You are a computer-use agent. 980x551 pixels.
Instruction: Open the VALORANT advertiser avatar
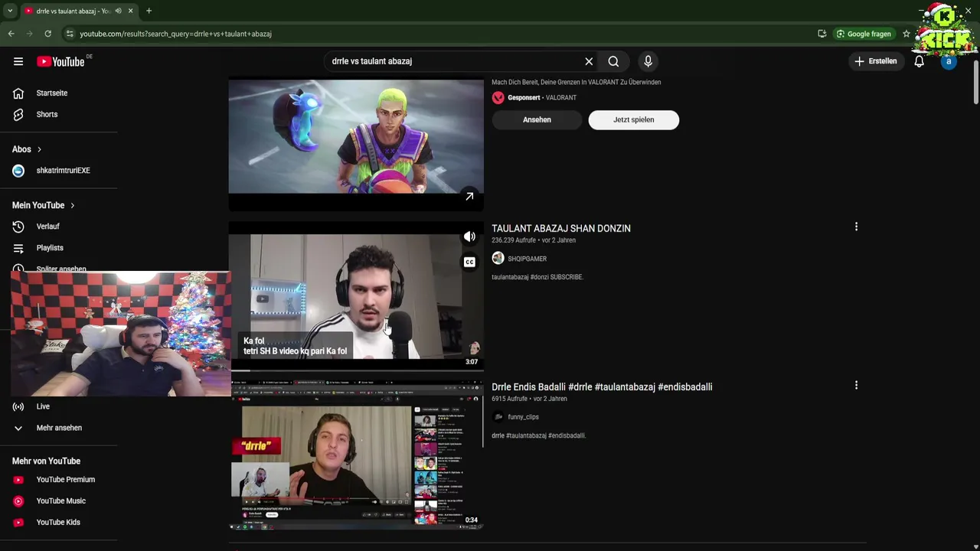tap(498, 98)
